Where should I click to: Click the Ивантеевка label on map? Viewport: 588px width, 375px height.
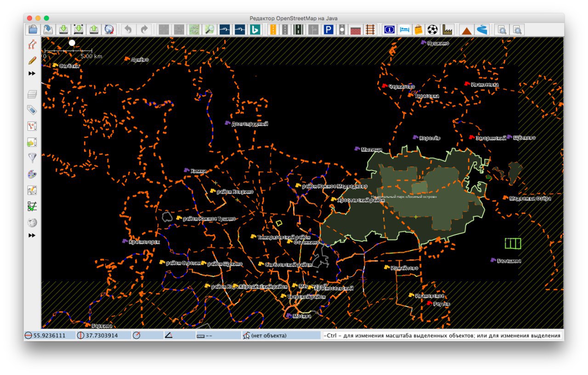[x=485, y=84]
